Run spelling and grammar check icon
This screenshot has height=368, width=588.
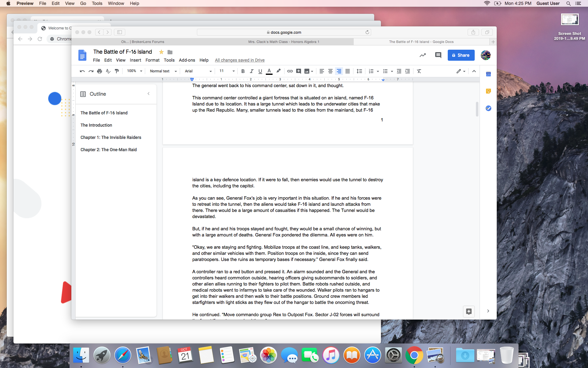click(108, 71)
